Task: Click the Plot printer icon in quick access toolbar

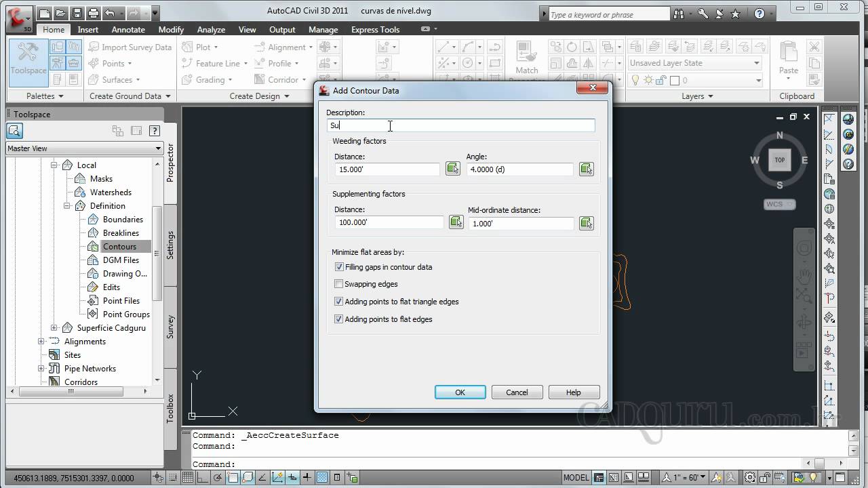Action: click(x=94, y=13)
